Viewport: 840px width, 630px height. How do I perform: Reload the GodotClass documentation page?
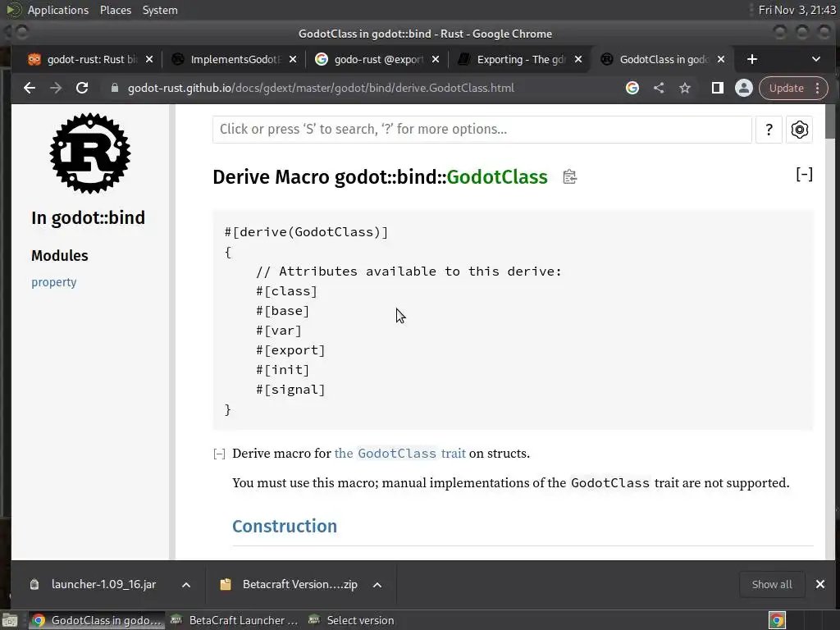(82, 89)
